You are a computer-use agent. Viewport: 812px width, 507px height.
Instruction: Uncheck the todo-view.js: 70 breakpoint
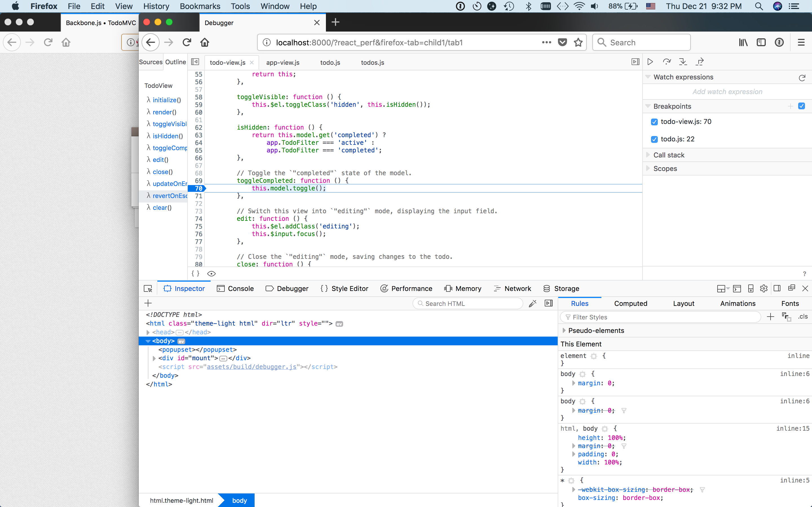(x=654, y=122)
